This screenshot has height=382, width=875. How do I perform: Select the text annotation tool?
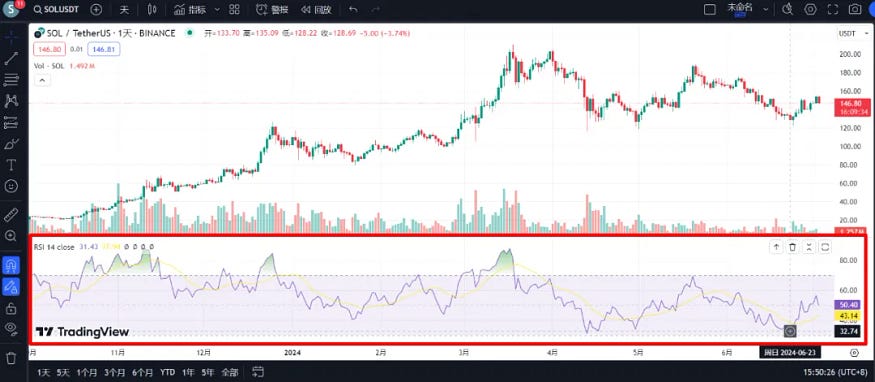(11, 165)
